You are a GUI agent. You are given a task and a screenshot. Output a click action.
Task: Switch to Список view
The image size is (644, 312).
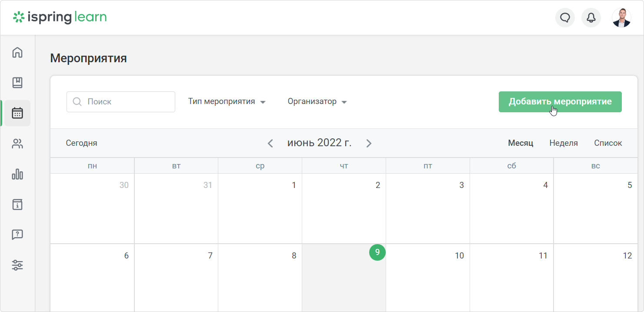[608, 143]
